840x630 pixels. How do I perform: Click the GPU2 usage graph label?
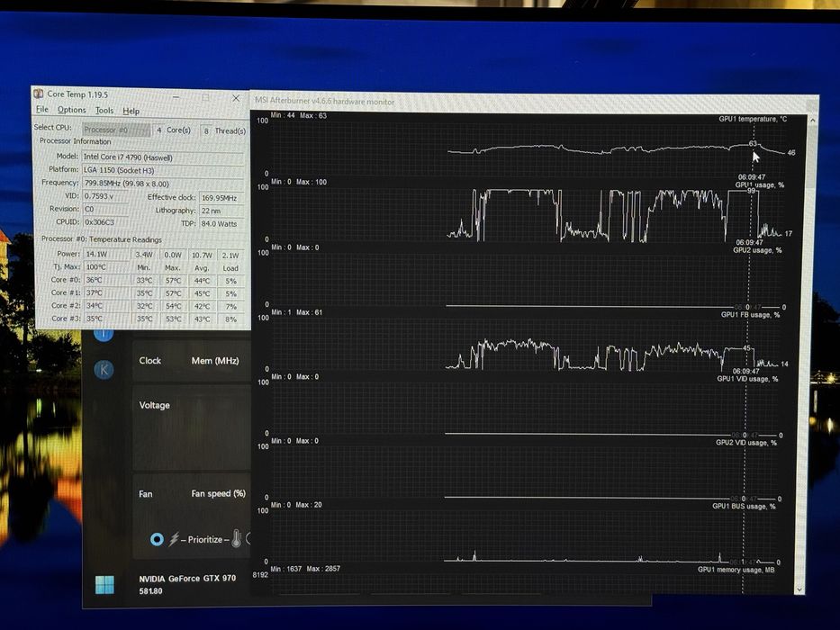(x=757, y=250)
